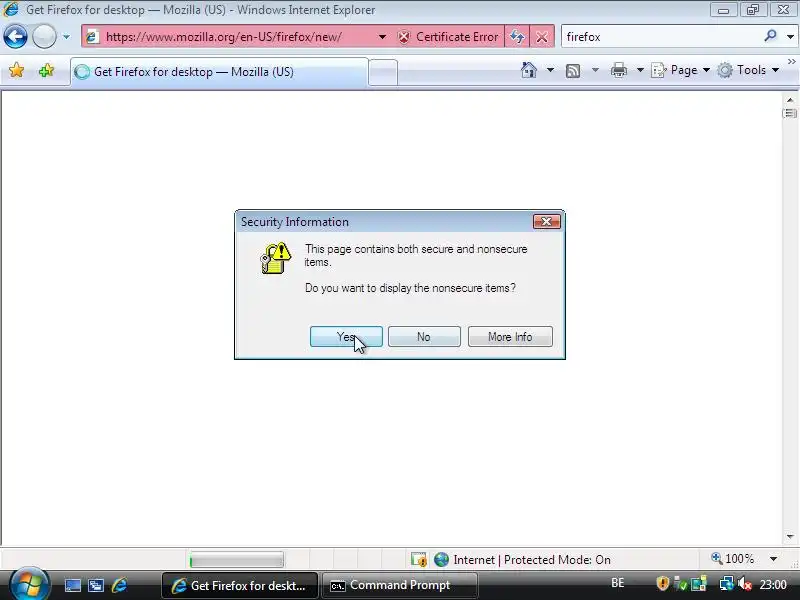Click the Refresh page icon
Viewport: 800px width, 600px height.
click(517, 37)
